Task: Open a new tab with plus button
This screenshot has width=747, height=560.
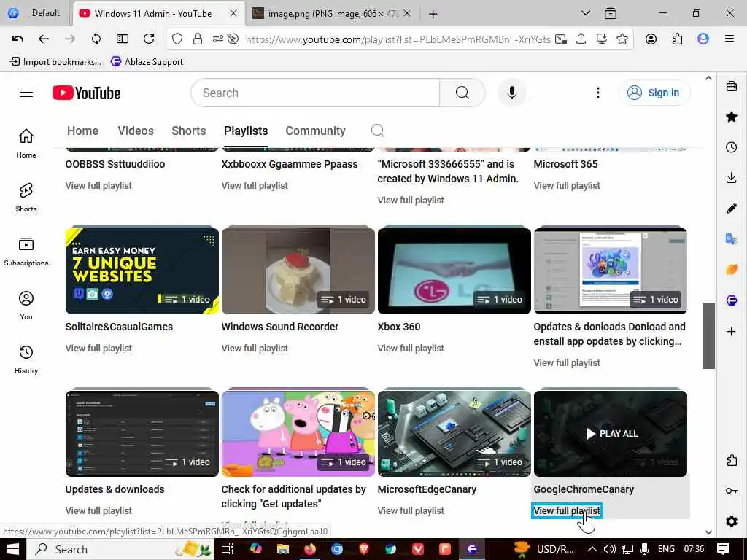Action: tap(433, 15)
